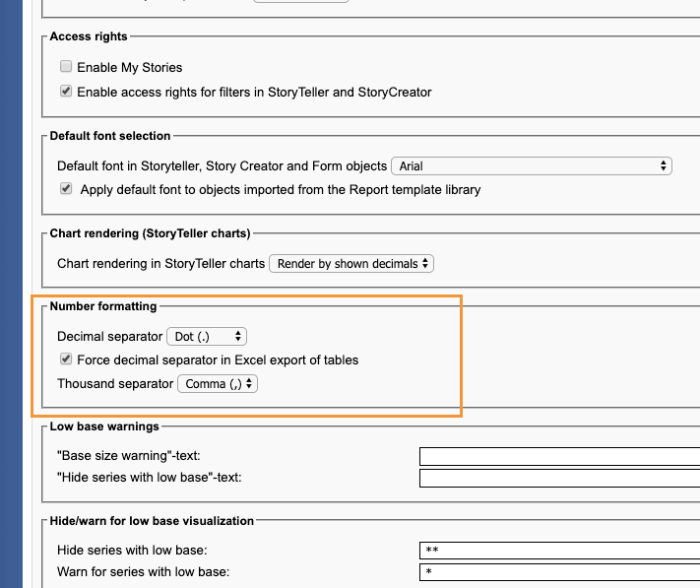Click the Low base warnings heading
700x588 pixels.
(104, 426)
